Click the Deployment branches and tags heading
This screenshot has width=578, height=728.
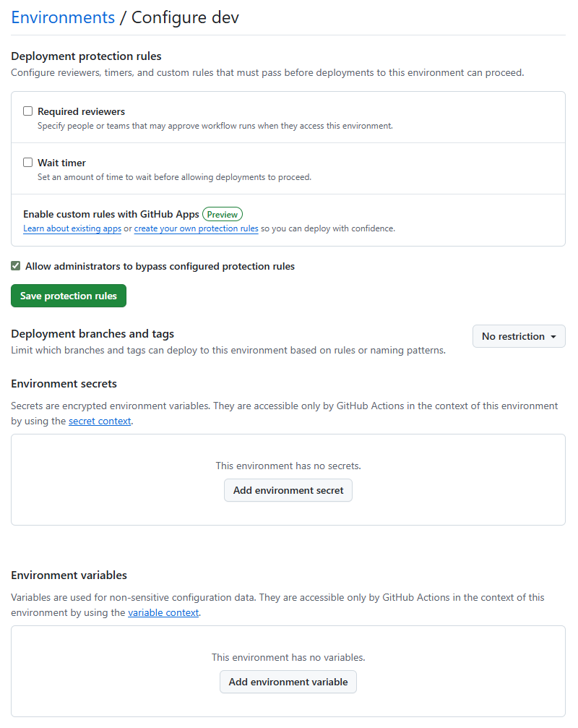coord(92,333)
